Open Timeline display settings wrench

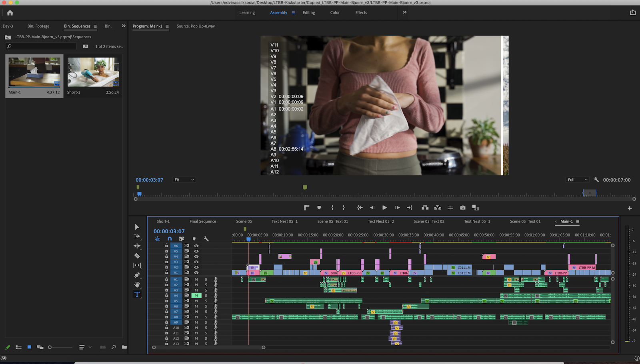tap(206, 239)
